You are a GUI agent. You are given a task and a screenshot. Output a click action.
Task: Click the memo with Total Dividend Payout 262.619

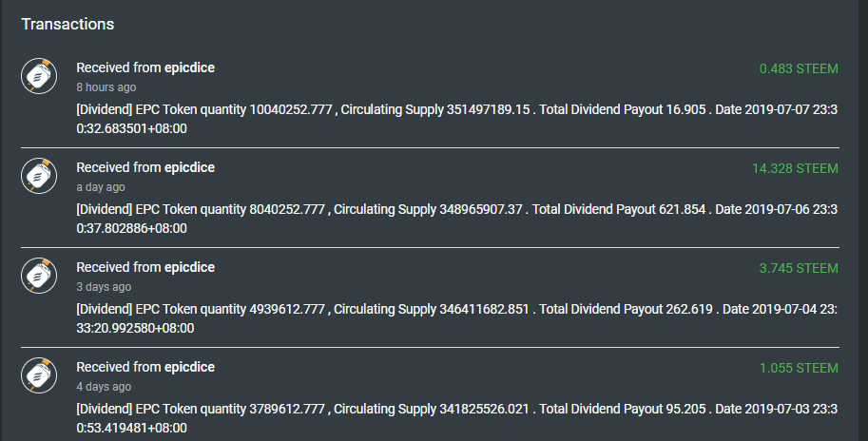click(456, 318)
